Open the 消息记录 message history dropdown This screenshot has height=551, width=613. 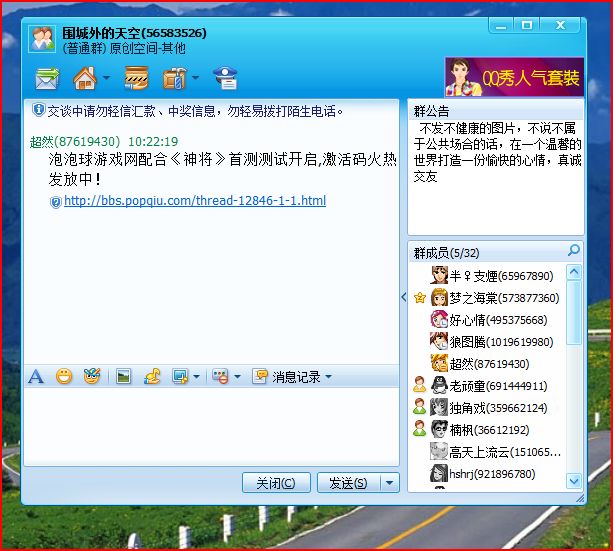coord(291,377)
